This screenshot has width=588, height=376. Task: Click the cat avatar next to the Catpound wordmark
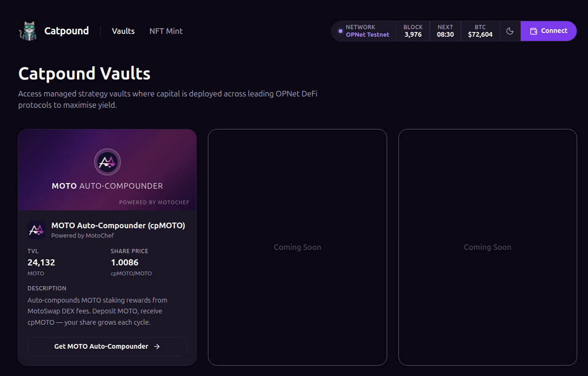coord(28,30)
